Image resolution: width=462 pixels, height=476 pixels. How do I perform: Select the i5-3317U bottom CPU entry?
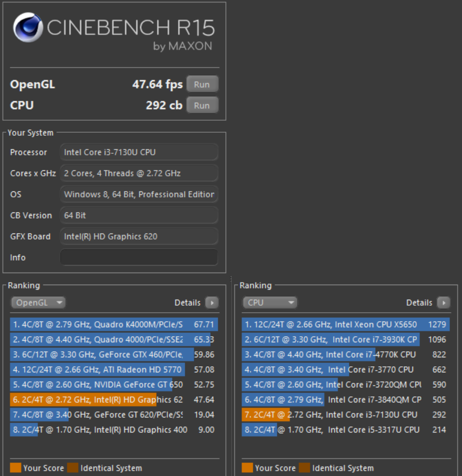coord(345,430)
